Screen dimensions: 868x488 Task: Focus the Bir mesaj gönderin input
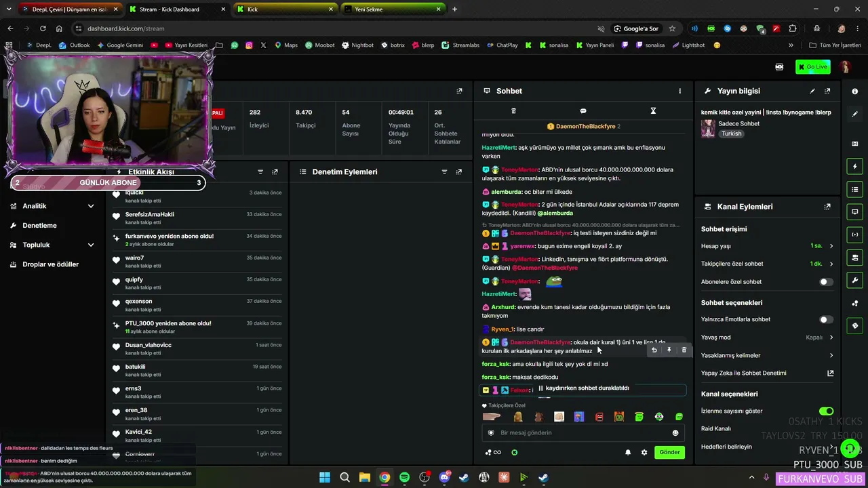582,433
